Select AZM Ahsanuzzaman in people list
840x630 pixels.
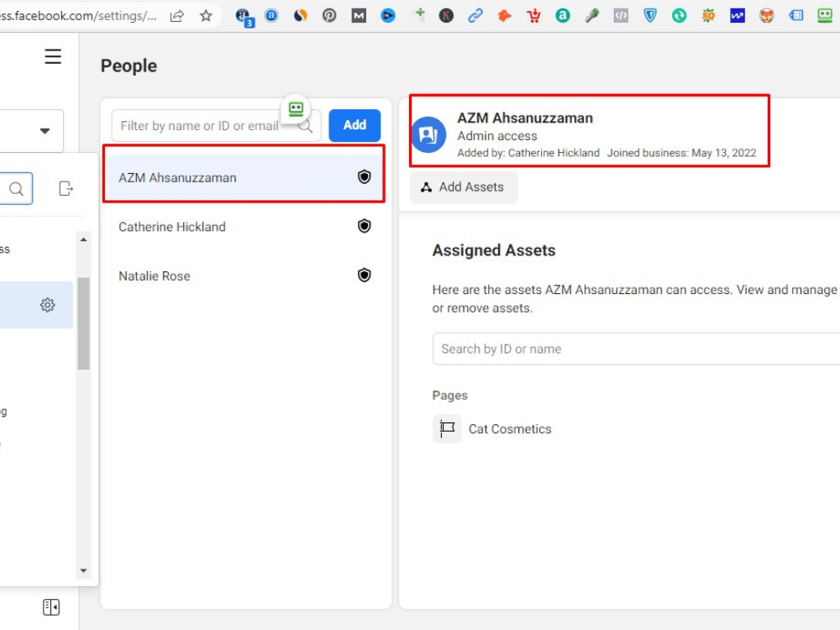click(x=244, y=177)
